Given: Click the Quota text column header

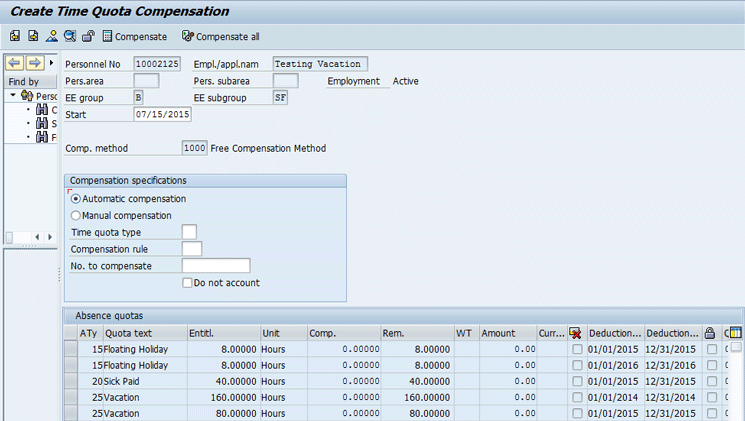Looking at the screenshot, I should [x=145, y=333].
